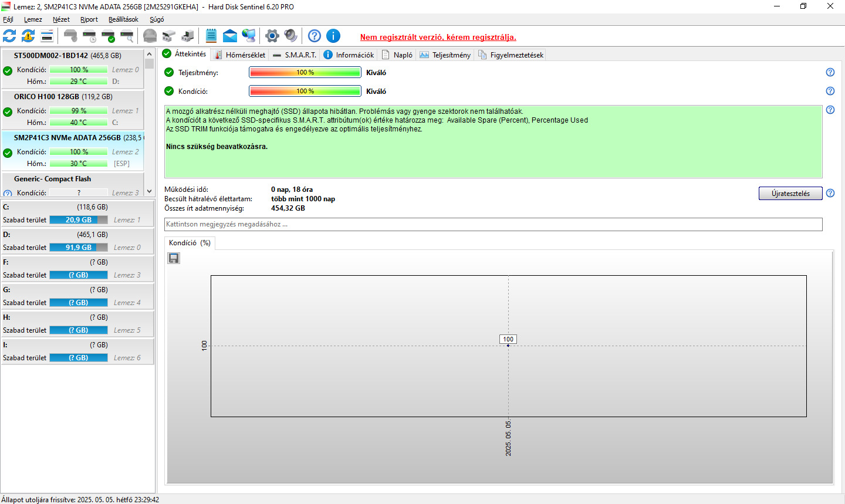Click the overview Kondíció 100 % progress bar
This screenshot has height=504, width=845.
point(305,91)
